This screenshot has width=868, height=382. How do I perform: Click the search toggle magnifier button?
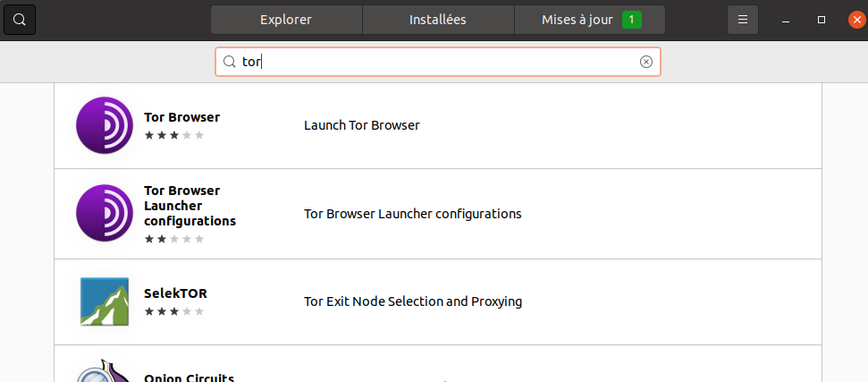tap(20, 19)
